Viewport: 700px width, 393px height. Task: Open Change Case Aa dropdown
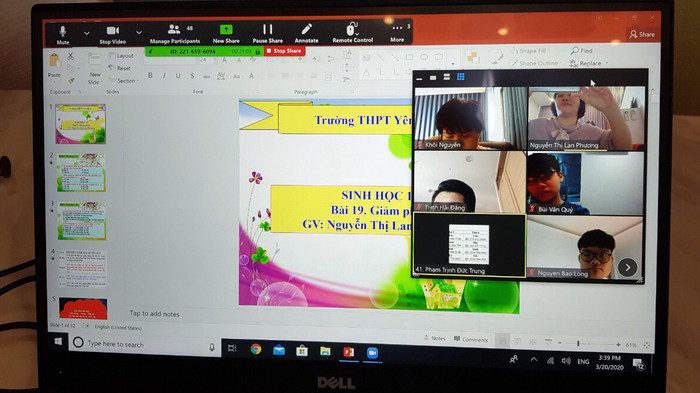[237, 76]
